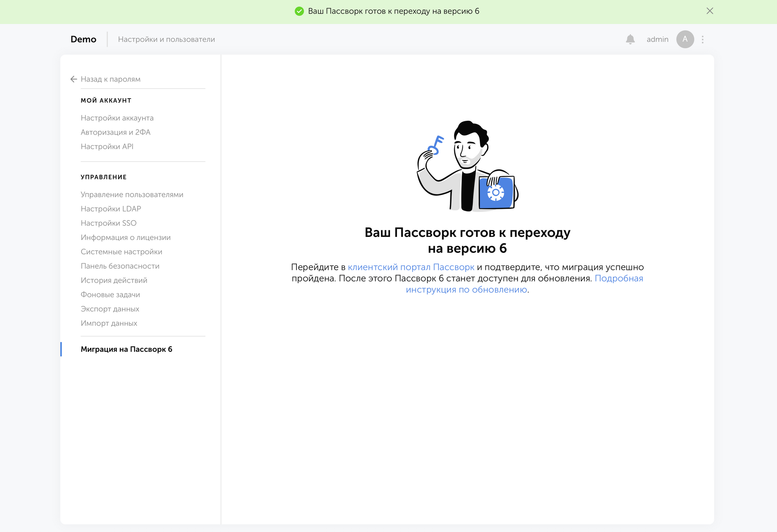Image resolution: width=777 pixels, height=532 pixels.
Task: Go to Авторизация и 2ФА
Action: coord(115,132)
